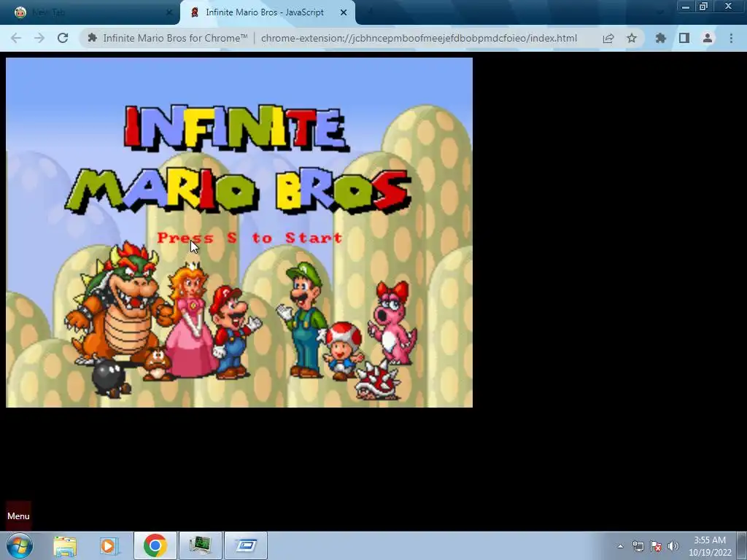Click the browser back arrow
The image size is (747, 560).
(x=16, y=38)
